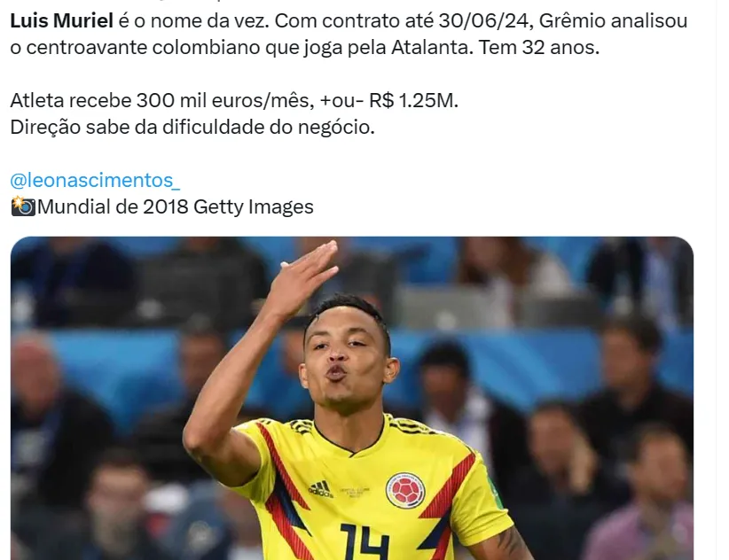Open the @leonascimentos_ profile mention

click(x=95, y=181)
